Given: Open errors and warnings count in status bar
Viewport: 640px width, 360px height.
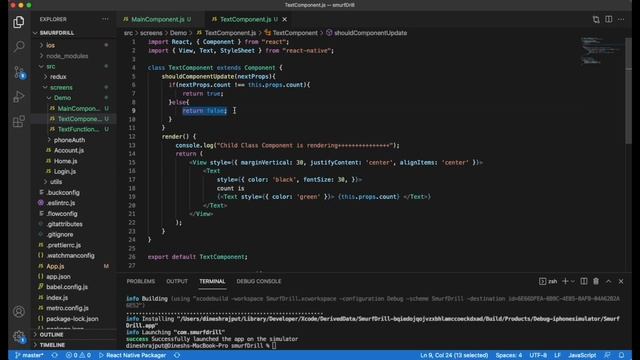Looking at the screenshot, I should [78, 355].
